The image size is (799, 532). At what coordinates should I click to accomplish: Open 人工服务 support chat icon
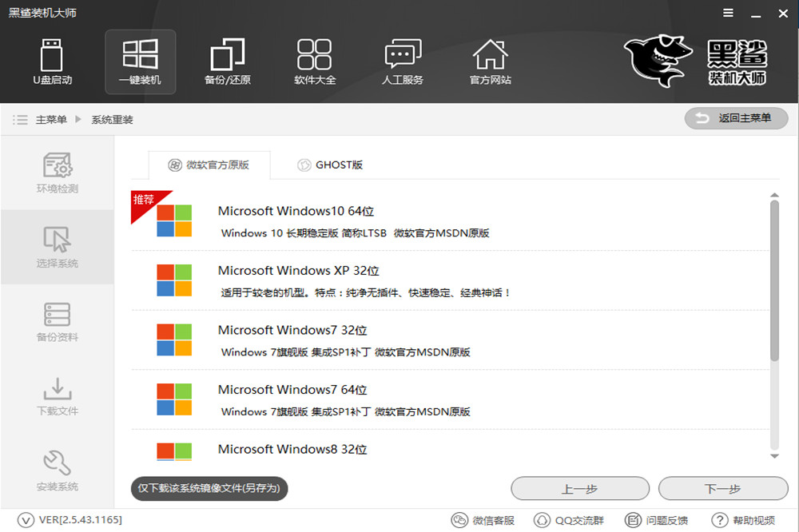[x=403, y=62]
